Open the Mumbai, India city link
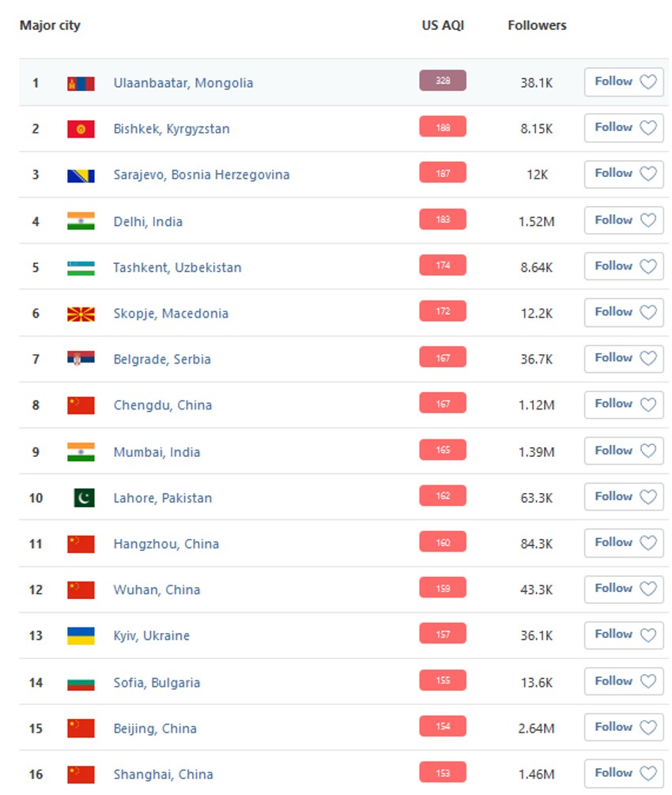Screen dimensions: 672x795 click(x=157, y=452)
